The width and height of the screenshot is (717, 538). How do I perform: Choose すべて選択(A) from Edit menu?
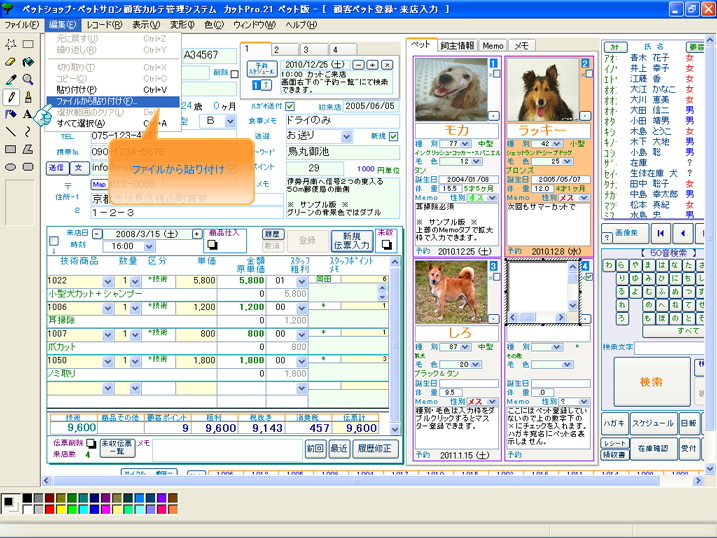(113, 123)
